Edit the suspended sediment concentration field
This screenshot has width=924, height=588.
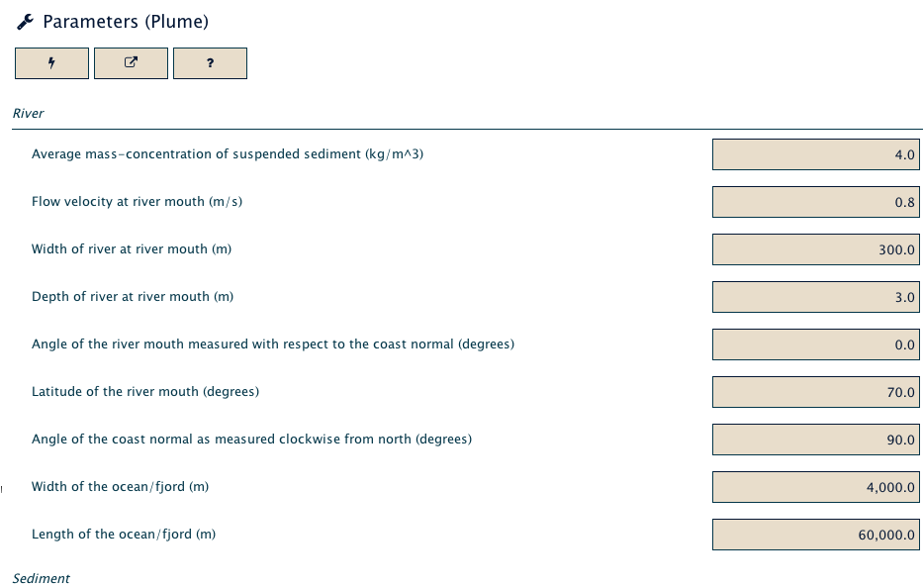815,154
